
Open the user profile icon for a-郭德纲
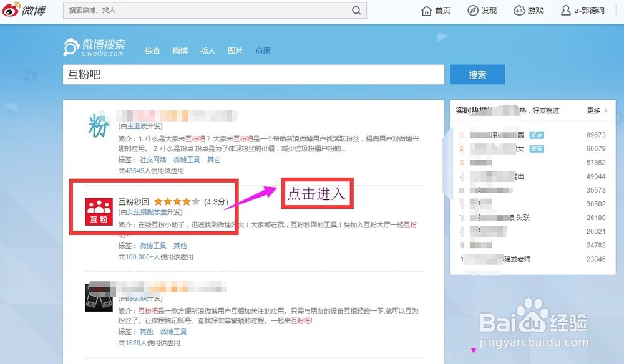click(x=565, y=11)
